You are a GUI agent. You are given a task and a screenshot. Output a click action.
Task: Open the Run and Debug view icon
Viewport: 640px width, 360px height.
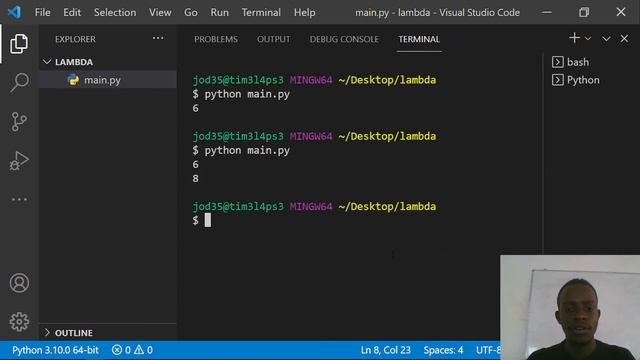[19, 160]
